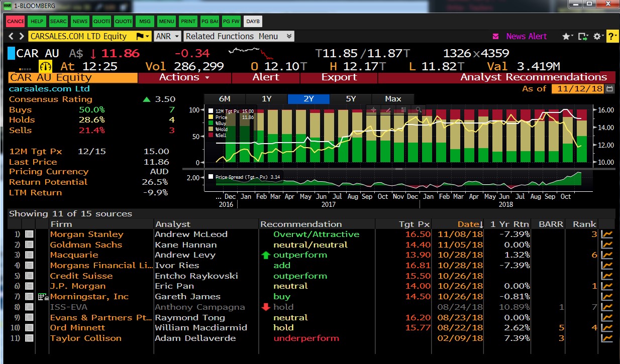
Task: Click the SEARCH key button
Action: pos(58,21)
